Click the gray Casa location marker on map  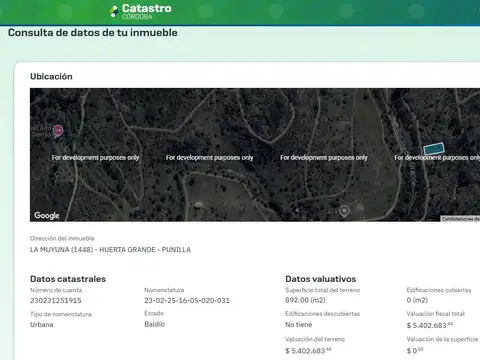pos(344,211)
